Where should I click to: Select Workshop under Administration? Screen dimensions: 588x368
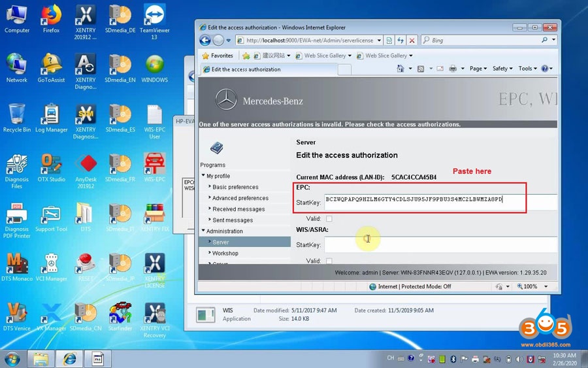coord(225,253)
